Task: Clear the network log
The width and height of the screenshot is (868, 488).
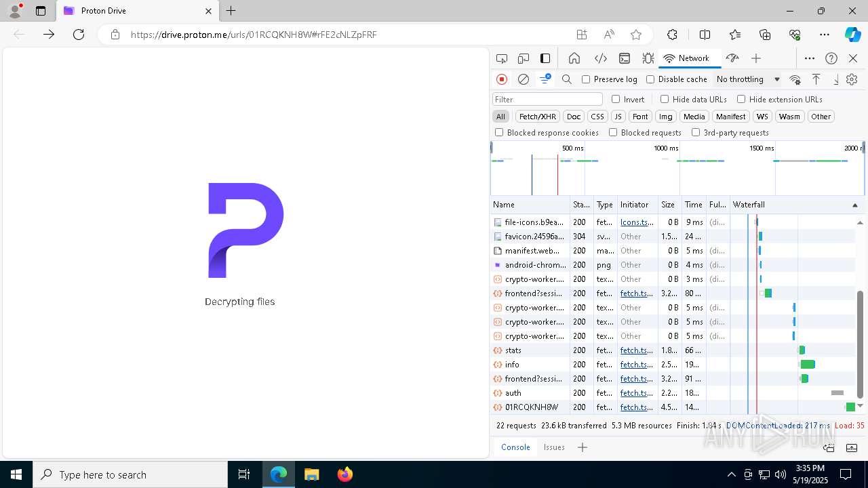Action: tap(524, 79)
